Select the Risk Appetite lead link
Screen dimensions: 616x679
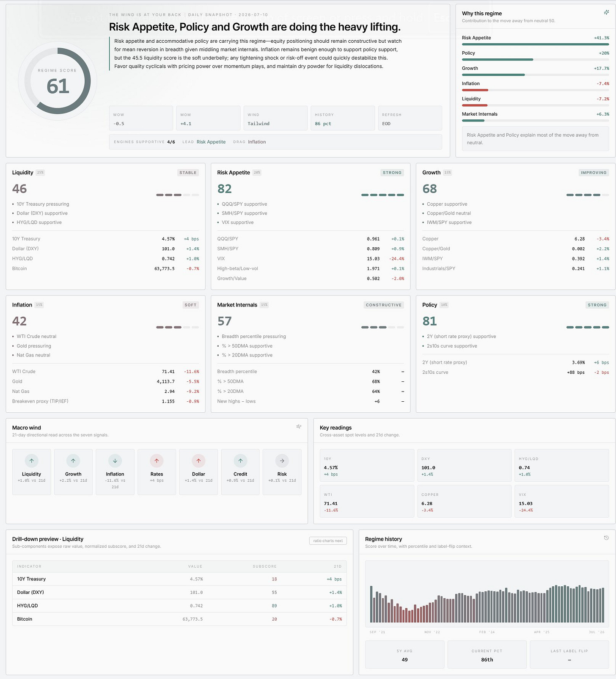click(x=211, y=142)
